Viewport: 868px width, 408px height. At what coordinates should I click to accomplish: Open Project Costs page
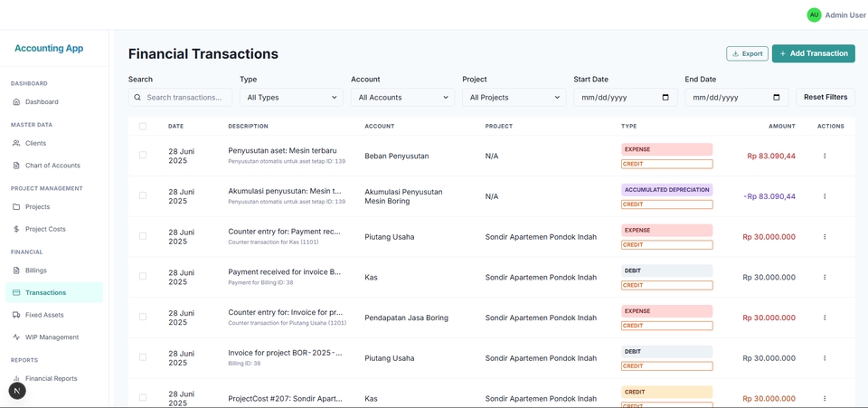point(54,229)
